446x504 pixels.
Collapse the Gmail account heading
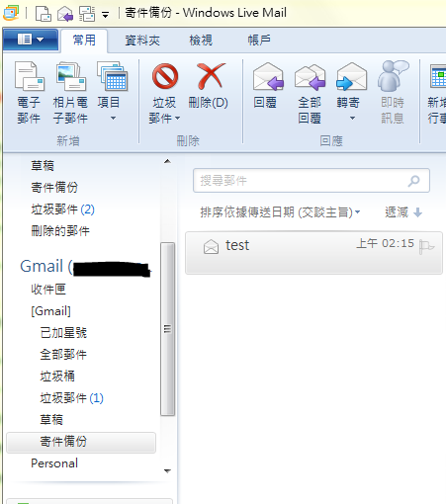coord(85,266)
